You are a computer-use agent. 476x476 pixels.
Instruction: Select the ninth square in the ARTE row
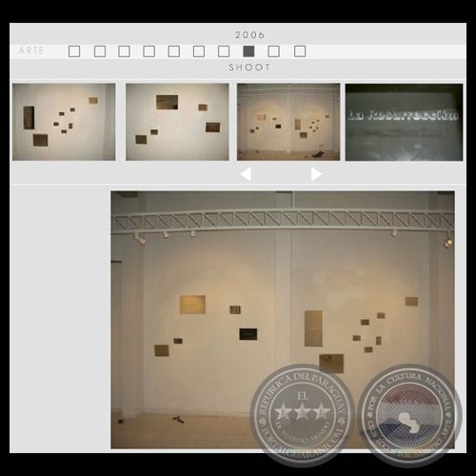click(274, 51)
